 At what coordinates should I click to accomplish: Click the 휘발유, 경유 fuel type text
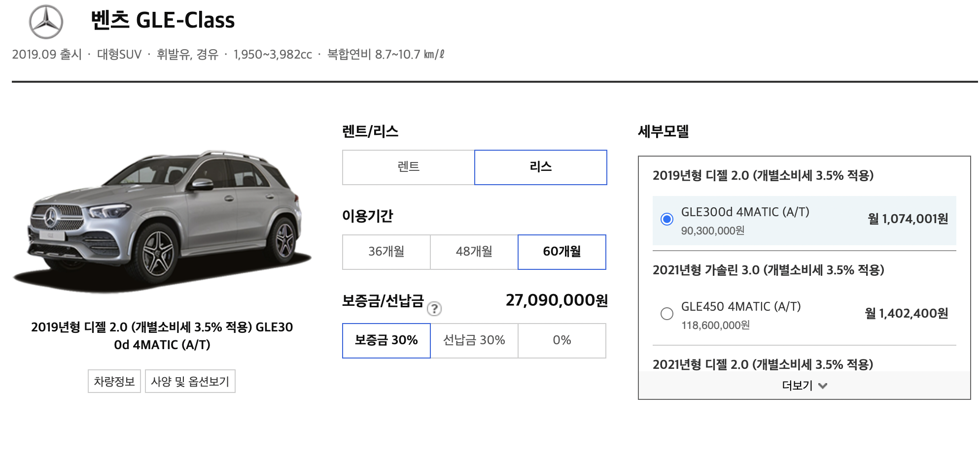187,54
